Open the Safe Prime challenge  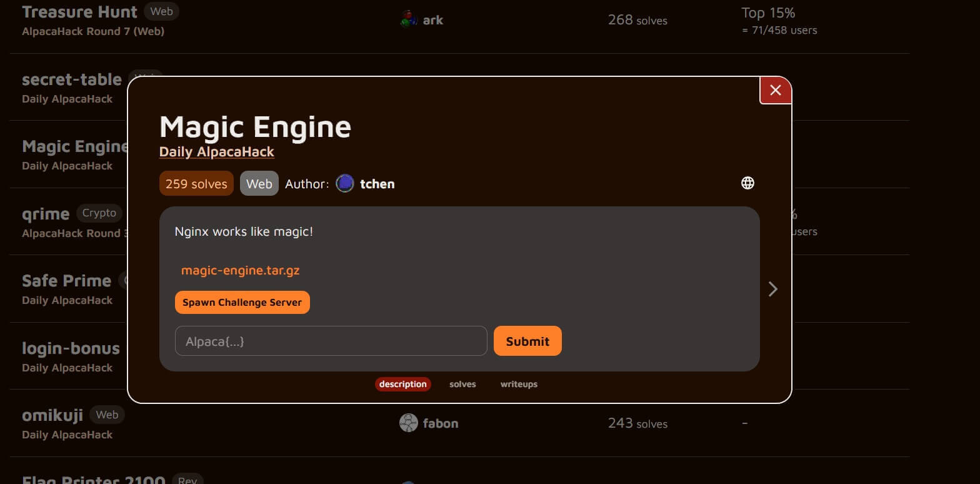point(66,281)
